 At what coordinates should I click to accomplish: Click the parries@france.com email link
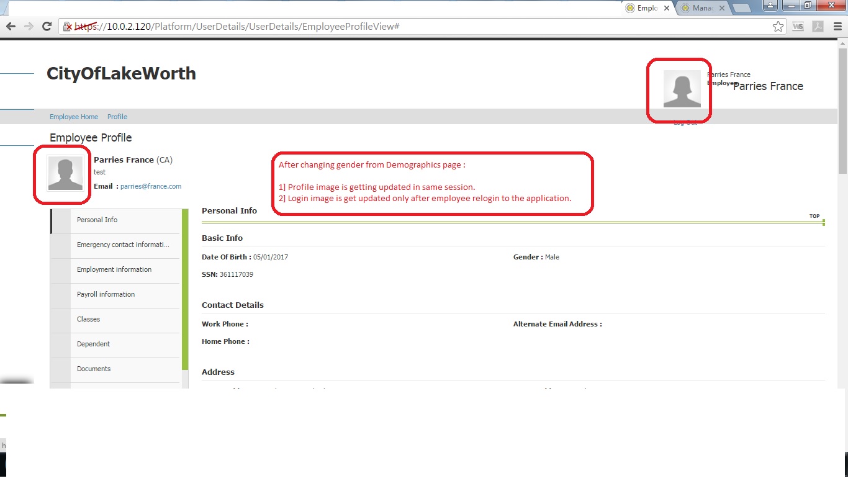[151, 186]
